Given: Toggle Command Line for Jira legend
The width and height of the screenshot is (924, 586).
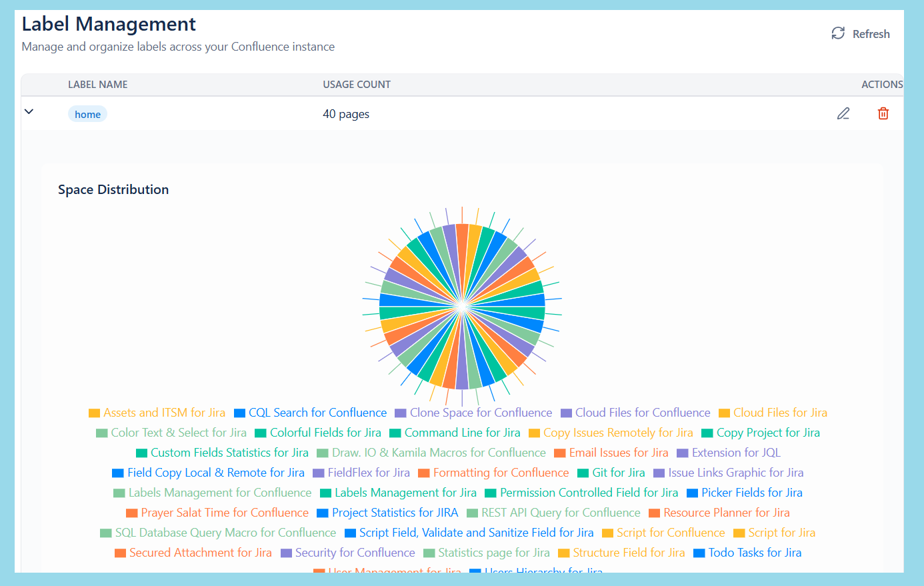Looking at the screenshot, I should [x=455, y=433].
